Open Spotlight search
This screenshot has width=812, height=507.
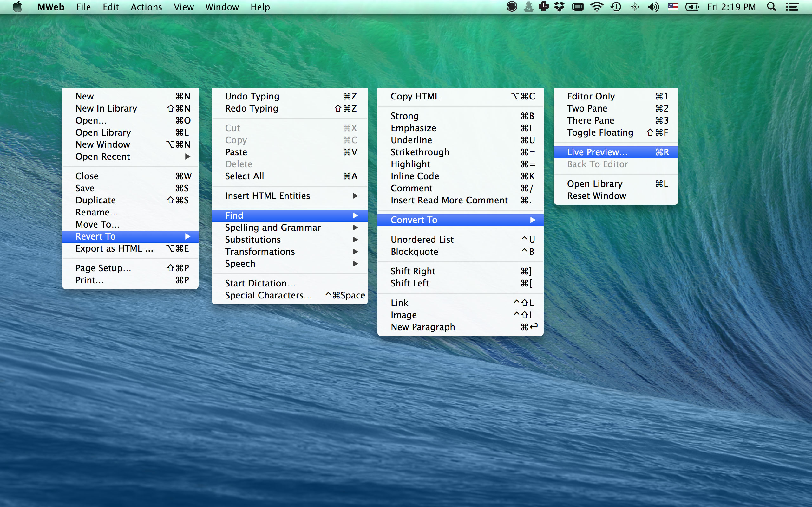click(771, 7)
